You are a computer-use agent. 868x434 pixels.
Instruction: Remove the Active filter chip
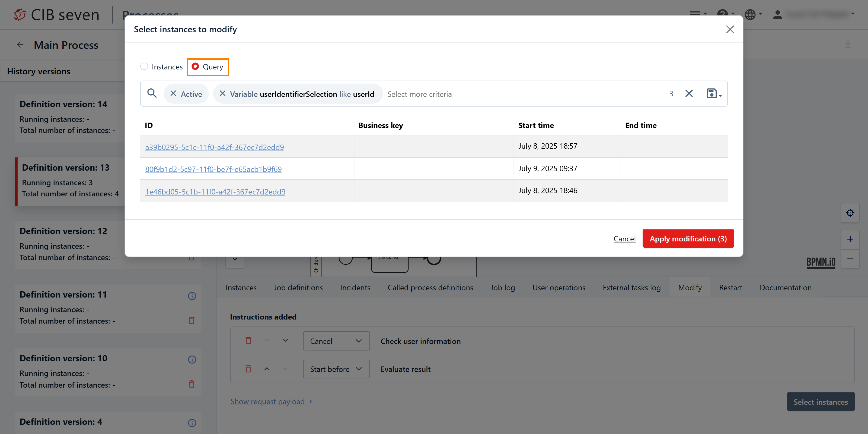click(x=173, y=93)
